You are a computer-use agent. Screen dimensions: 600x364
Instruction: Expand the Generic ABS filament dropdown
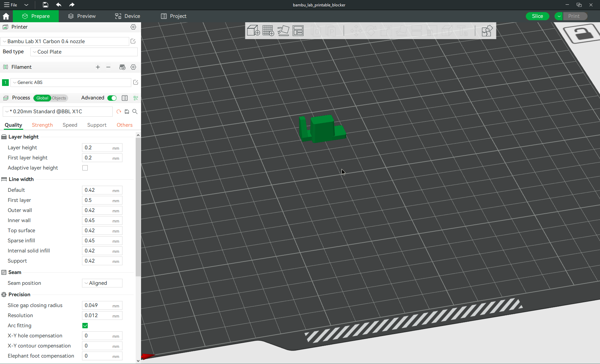(71, 83)
